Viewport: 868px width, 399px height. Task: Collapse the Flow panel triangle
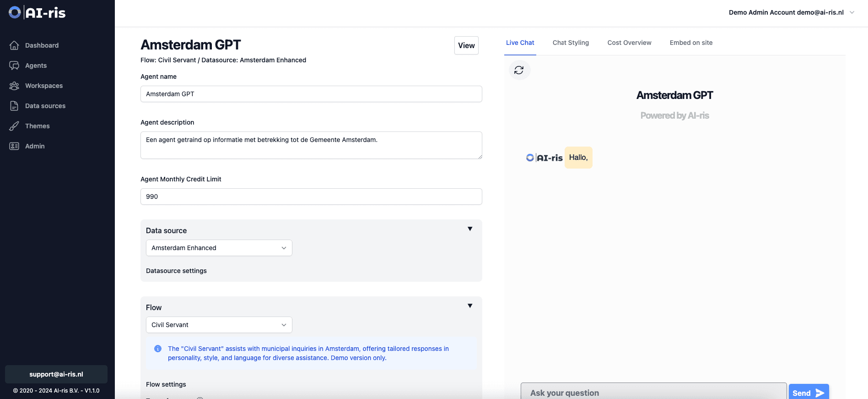470,306
